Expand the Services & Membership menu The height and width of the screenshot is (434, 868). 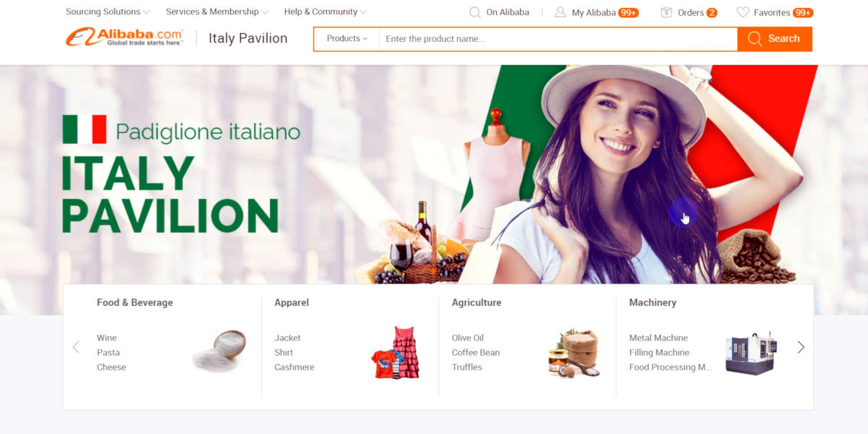pos(217,12)
